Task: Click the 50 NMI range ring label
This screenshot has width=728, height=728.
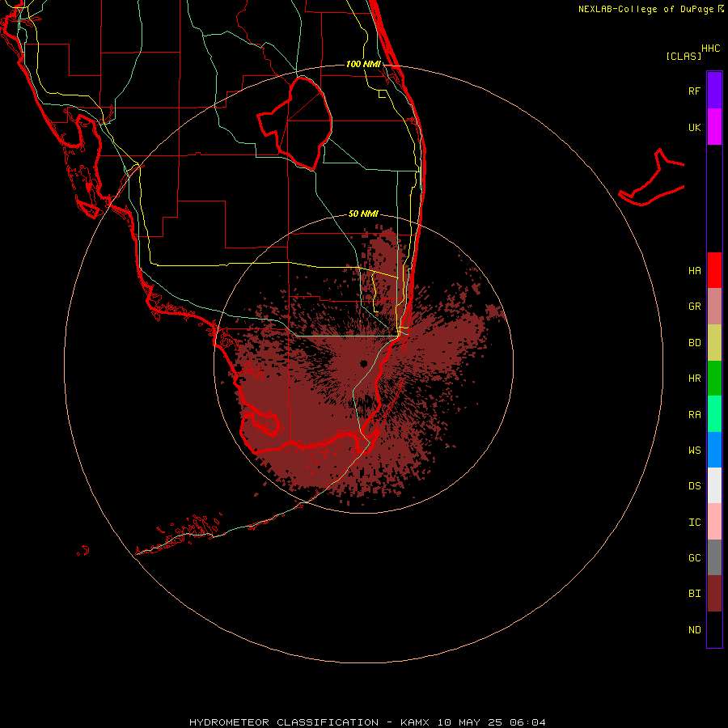Action: point(363,214)
